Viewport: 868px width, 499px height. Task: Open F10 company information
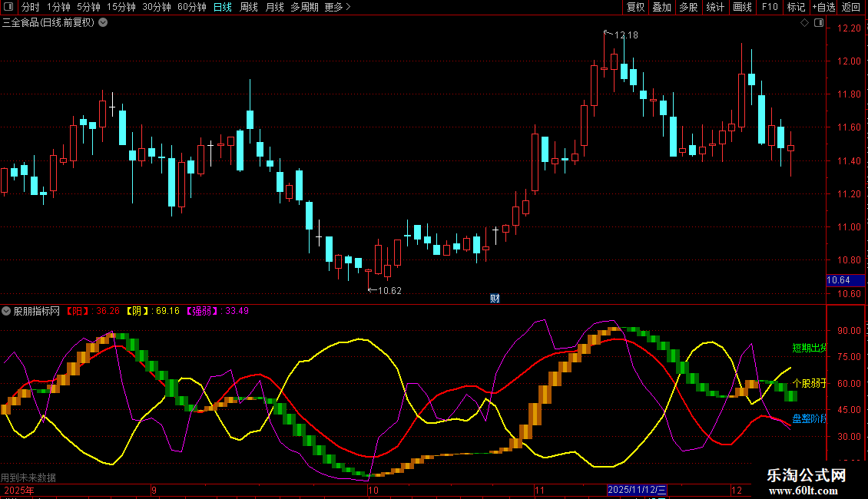tap(770, 7)
